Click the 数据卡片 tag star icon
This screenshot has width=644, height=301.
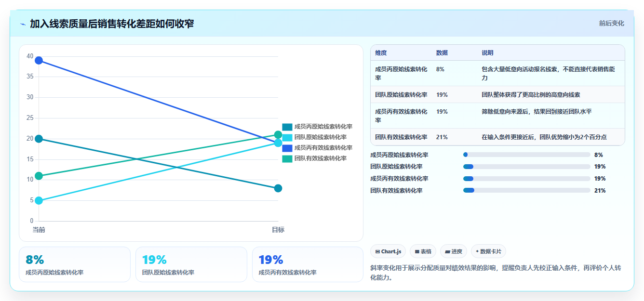tap(477, 251)
